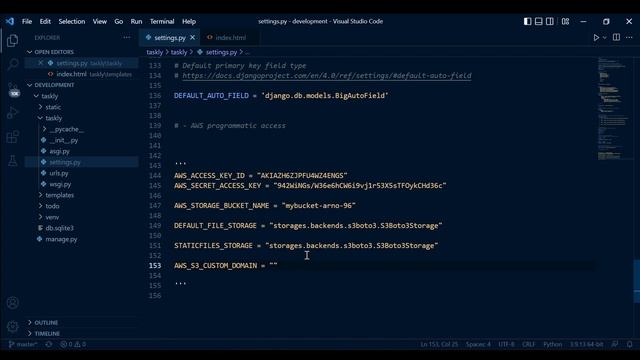
Task: Split the editor to the right
Action: click(x=616, y=38)
